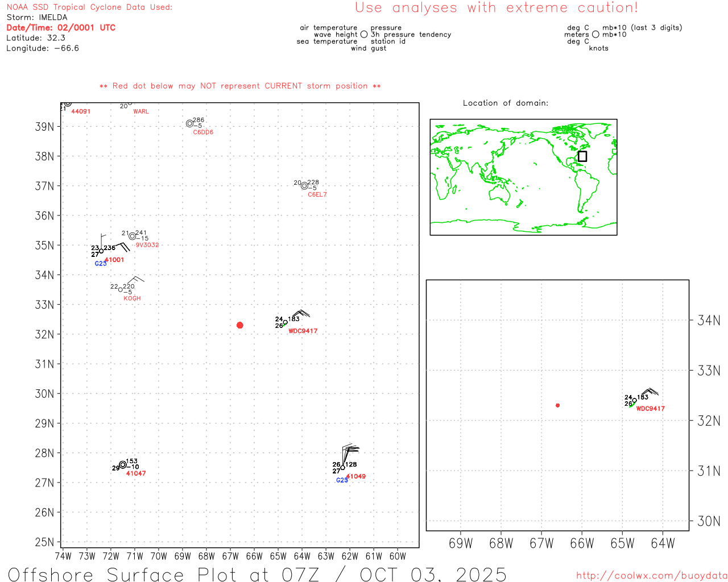Click the 'Location of domain:' caption
The height and width of the screenshot is (582, 728).
[506, 103]
